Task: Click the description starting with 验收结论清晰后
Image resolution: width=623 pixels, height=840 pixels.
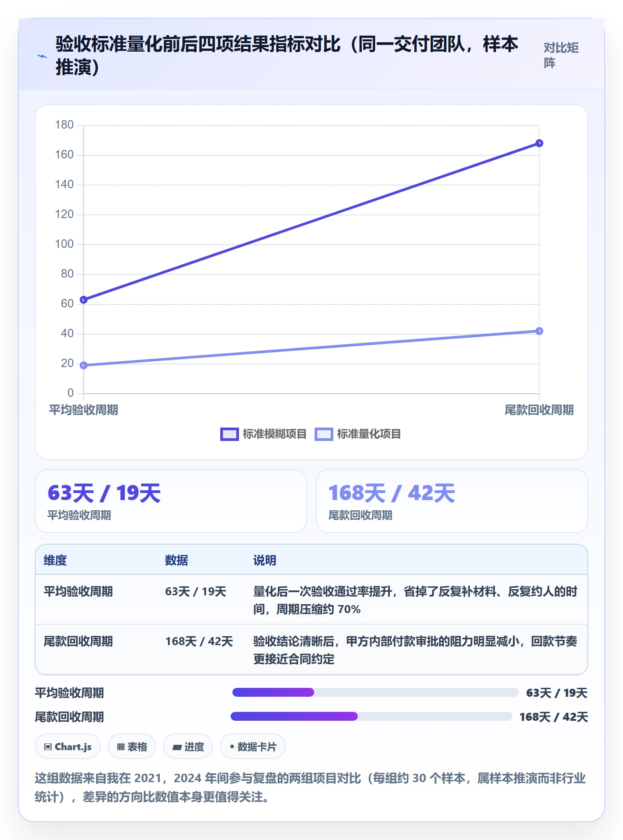Action: (x=415, y=650)
